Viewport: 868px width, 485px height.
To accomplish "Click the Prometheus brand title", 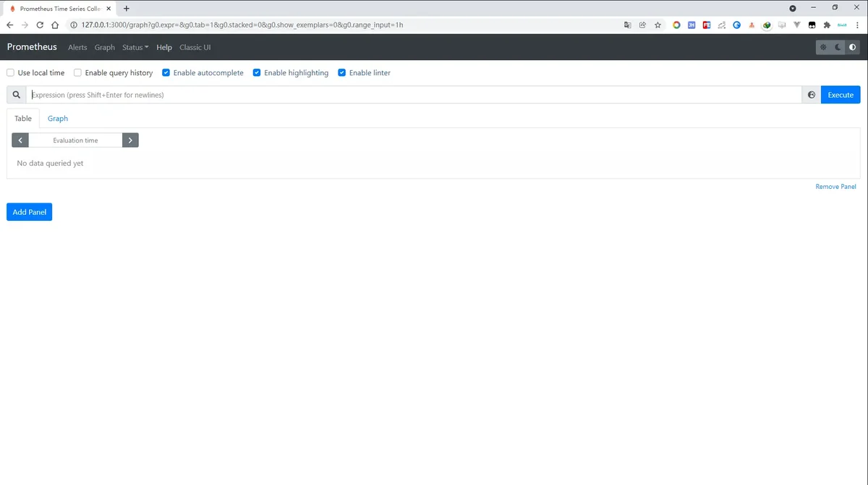I will click(x=32, y=47).
